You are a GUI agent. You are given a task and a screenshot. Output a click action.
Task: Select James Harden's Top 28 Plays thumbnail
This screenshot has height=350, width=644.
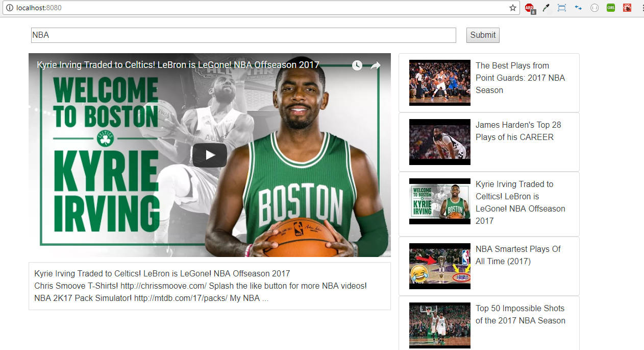point(440,142)
